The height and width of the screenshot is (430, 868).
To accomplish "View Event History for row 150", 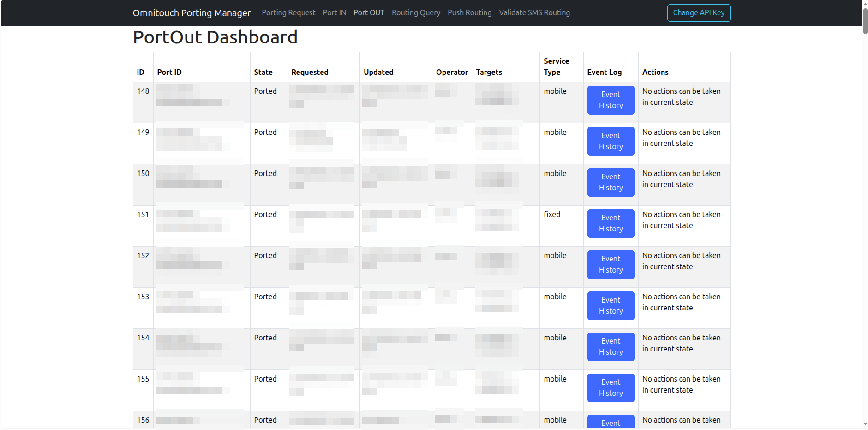I will [x=611, y=182].
